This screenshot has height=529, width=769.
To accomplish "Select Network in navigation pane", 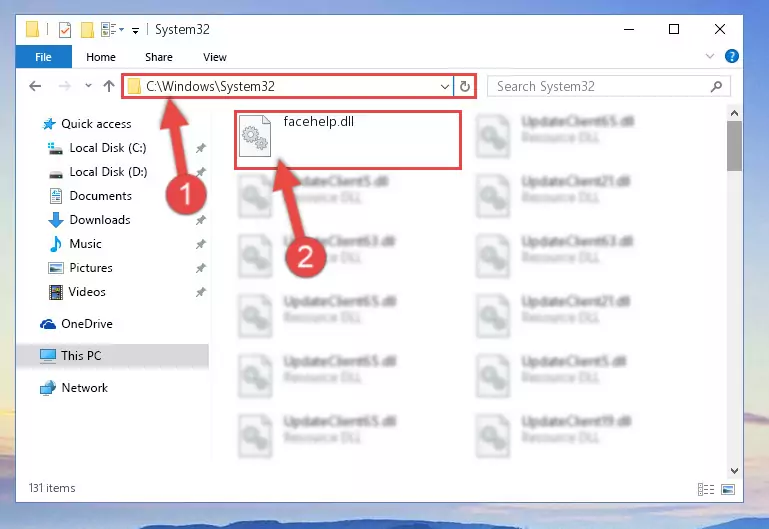I will pyautogui.click(x=84, y=388).
